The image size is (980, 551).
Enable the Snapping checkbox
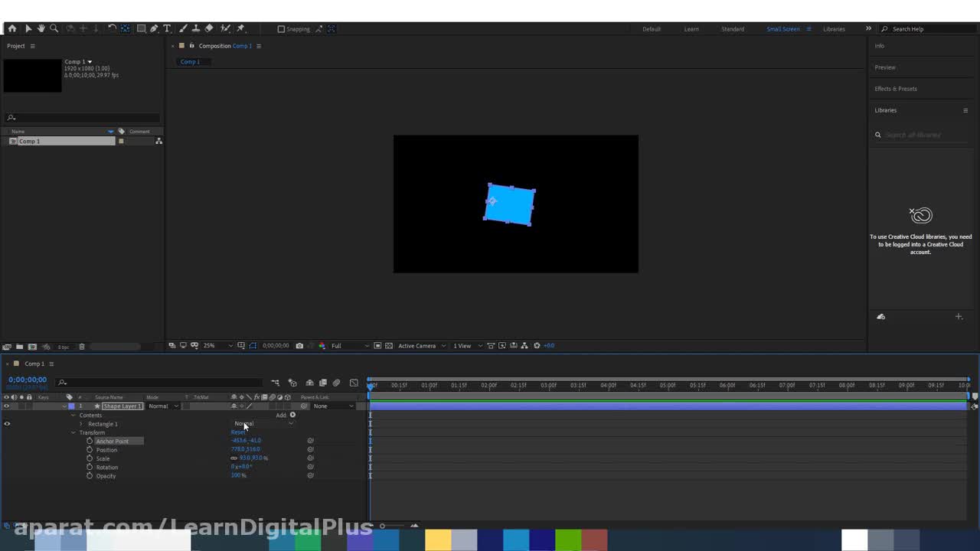(281, 29)
